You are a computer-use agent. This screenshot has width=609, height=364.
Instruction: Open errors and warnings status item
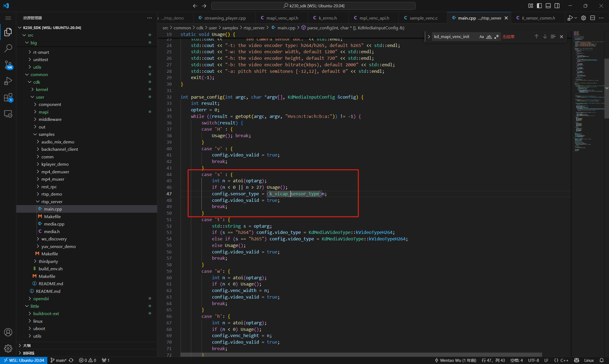[88, 360]
